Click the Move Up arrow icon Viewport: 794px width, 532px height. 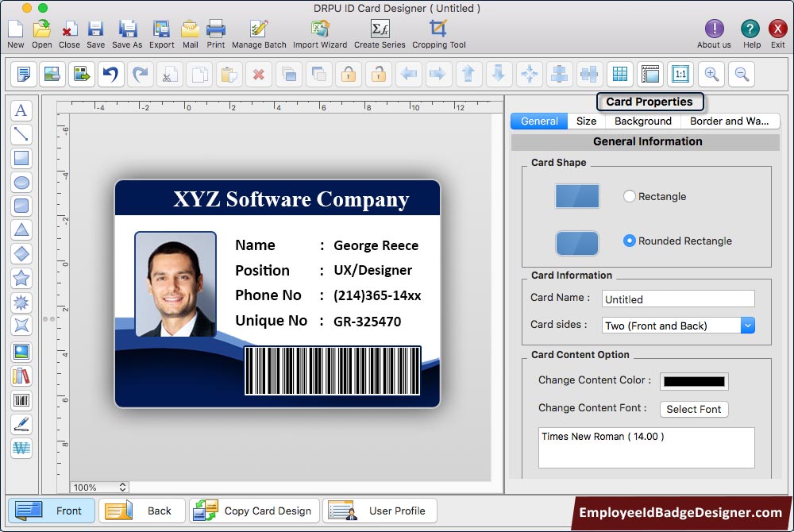[468, 75]
